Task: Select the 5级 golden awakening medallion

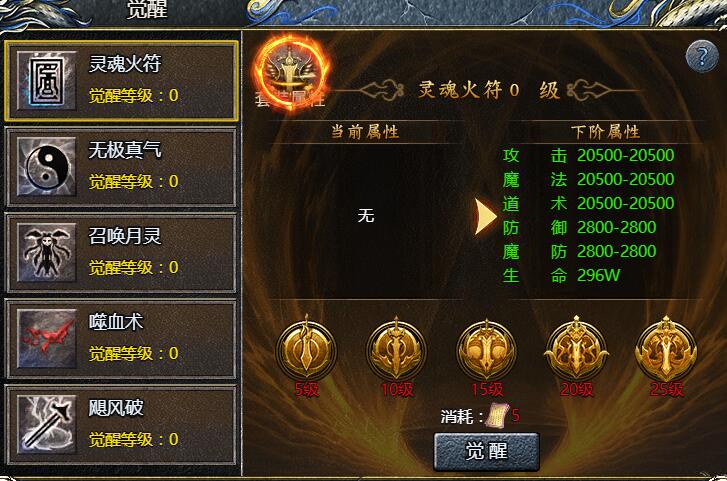Action: (306, 348)
